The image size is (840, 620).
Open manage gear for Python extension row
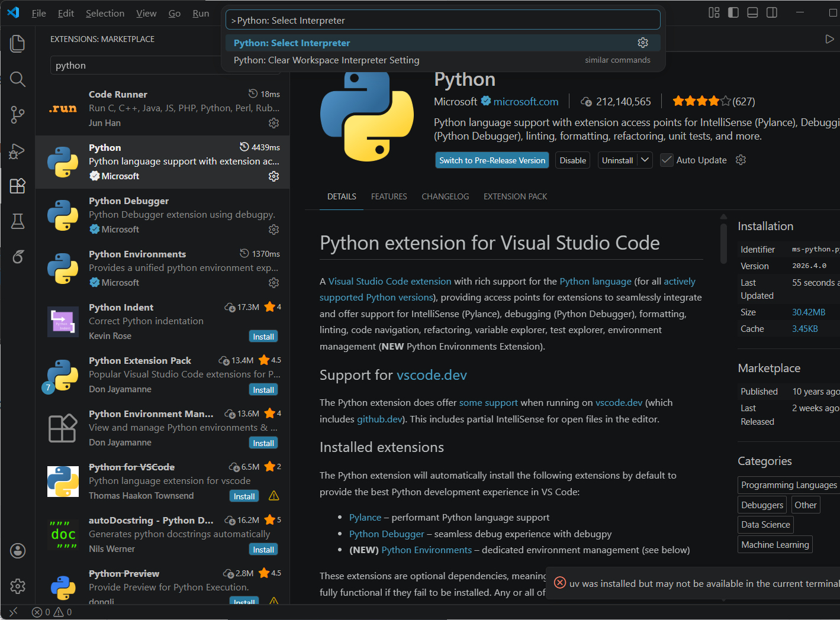[x=273, y=176]
